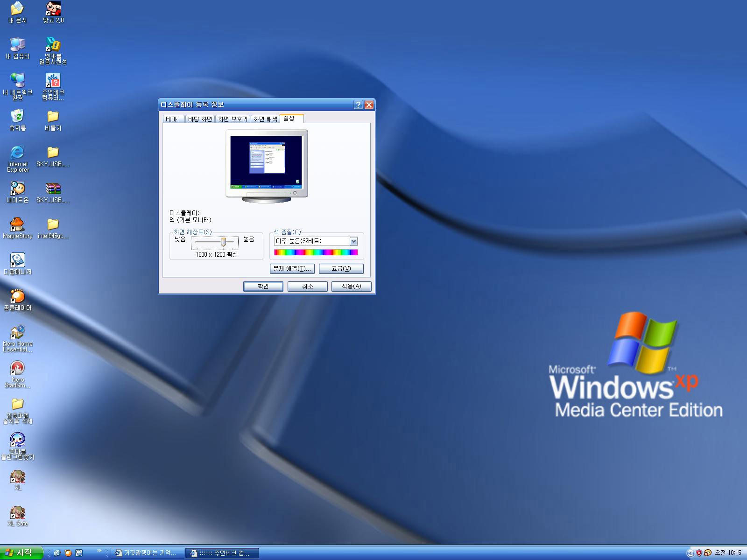
Task: Select the 맞고 2.0 game shortcut
Action: pos(53,12)
